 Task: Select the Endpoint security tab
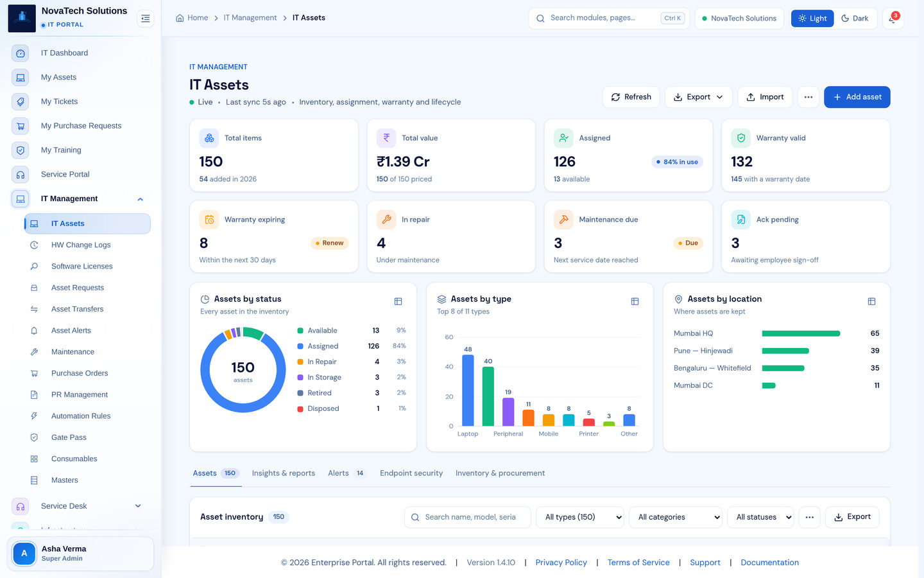411,473
